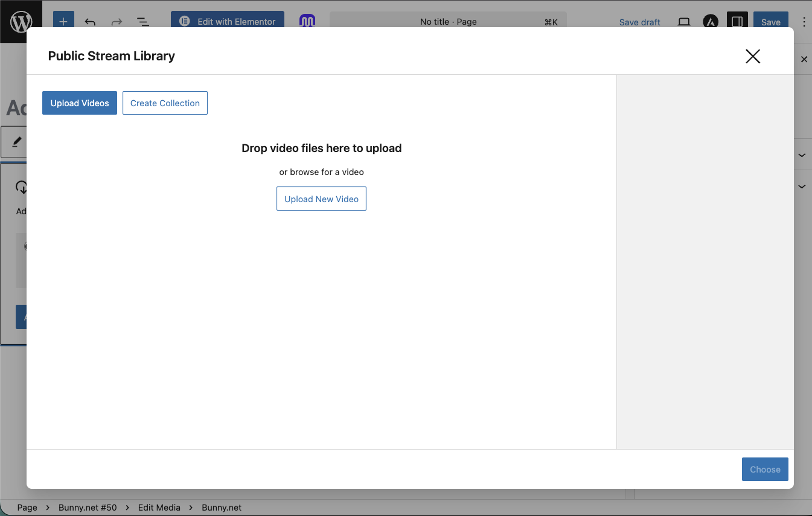812x516 pixels.
Task: Click the WordPress logo icon
Action: click(x=21, y=22)
